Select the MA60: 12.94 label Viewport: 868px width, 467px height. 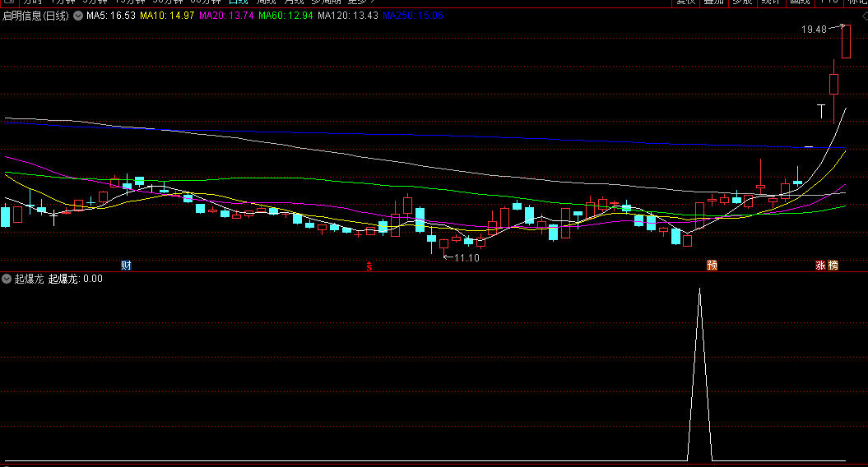tap(285, 16)
